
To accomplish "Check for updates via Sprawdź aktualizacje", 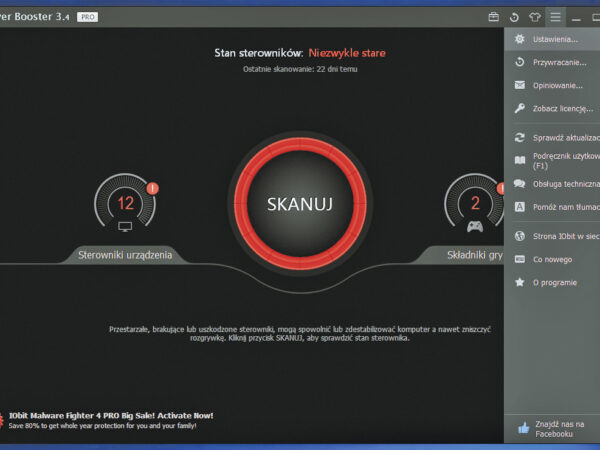I will click(564, 137).
